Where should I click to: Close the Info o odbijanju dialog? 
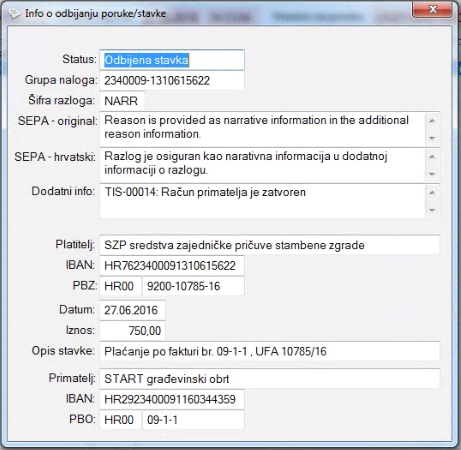tap(432, 9)
